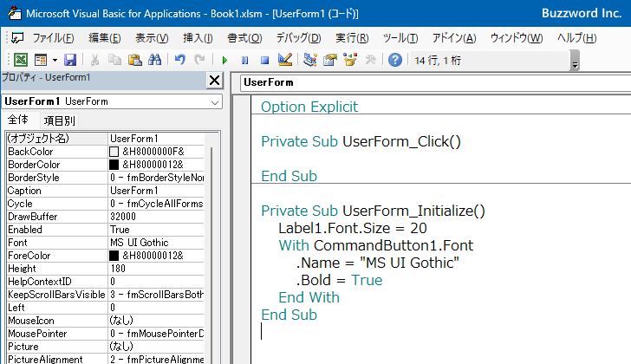
Task: Select the PictureAlignment property row
Action: (106, 359)
